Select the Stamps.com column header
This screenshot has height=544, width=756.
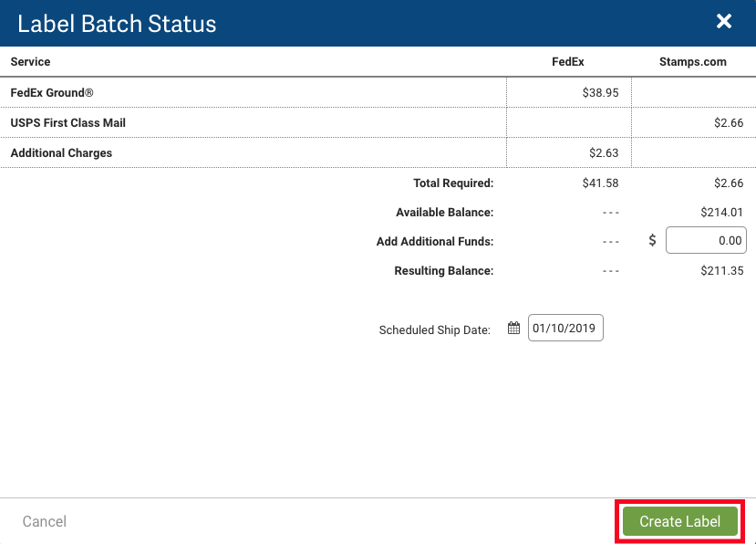(x=692, y=62)
